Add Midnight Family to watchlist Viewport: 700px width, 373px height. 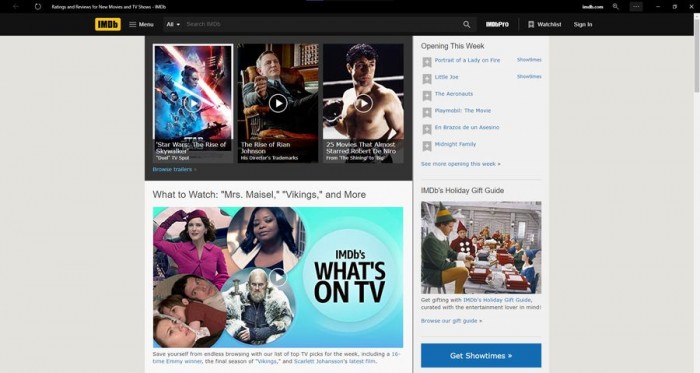427,146
